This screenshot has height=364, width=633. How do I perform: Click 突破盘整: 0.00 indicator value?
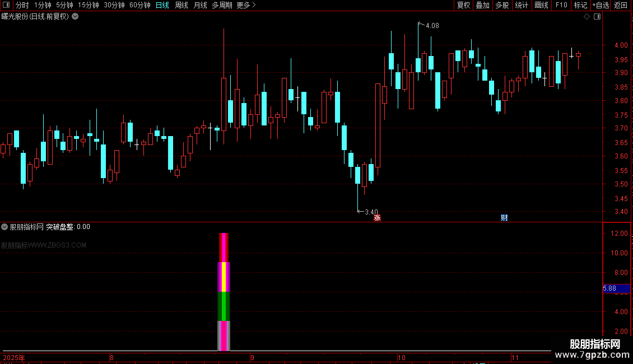(68, 227)
